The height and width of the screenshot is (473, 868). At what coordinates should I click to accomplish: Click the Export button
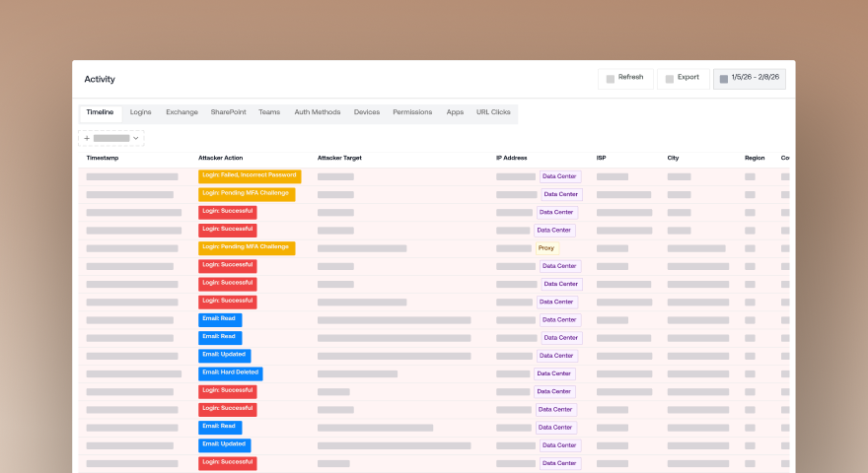(x=684, y=79)
